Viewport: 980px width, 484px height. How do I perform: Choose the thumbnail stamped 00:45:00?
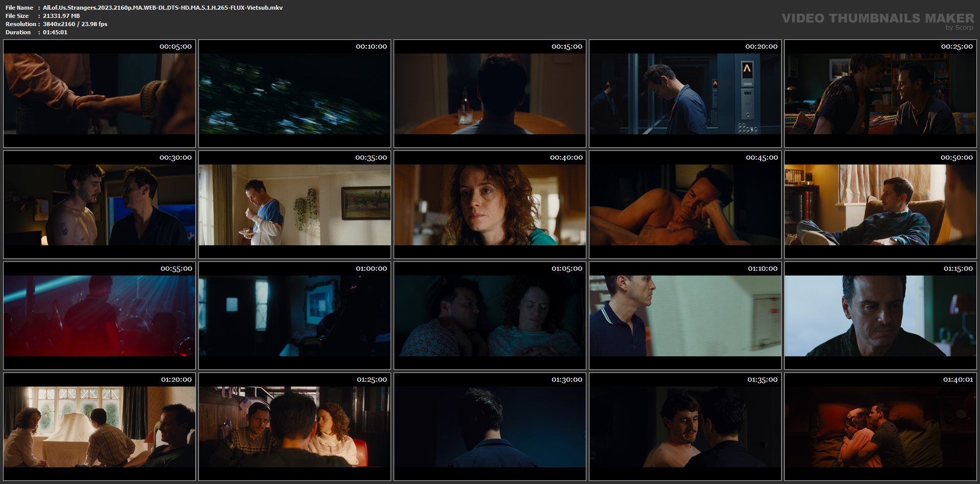point(685,205)
